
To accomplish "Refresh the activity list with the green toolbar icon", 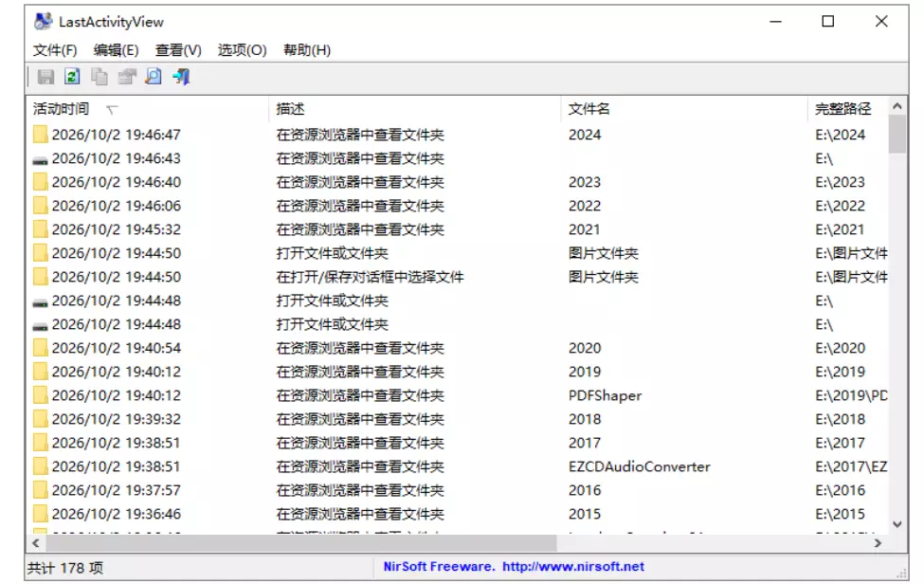I will (x=72, y=77).
